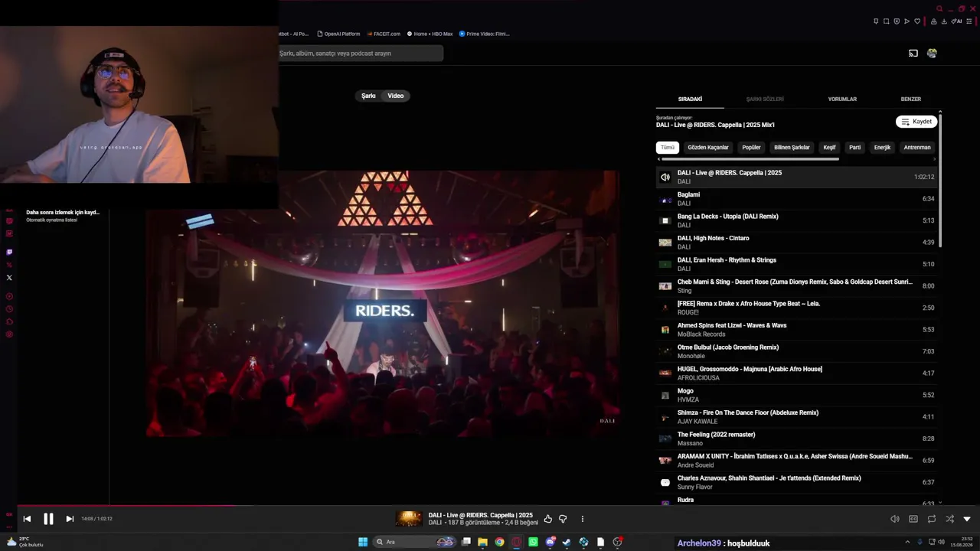Click the Windows taskbar search box
The image size is (980, 551).
point(414,542)
